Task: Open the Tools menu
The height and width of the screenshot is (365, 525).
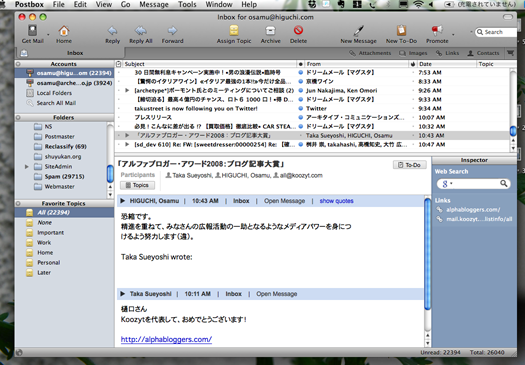Action: click(187, 4)
